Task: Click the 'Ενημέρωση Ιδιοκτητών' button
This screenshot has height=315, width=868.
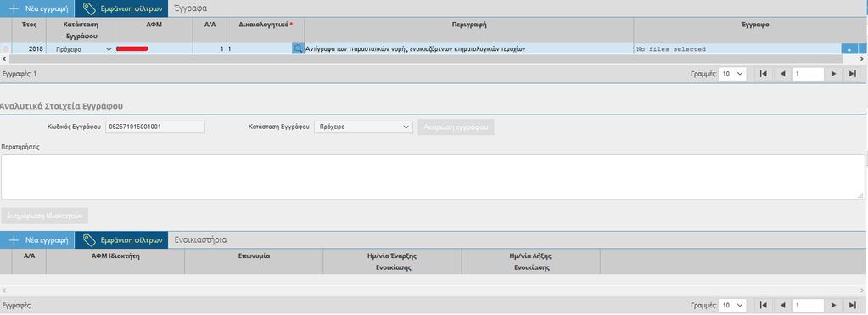Action: pyautogui.click(x=44, y=216)
